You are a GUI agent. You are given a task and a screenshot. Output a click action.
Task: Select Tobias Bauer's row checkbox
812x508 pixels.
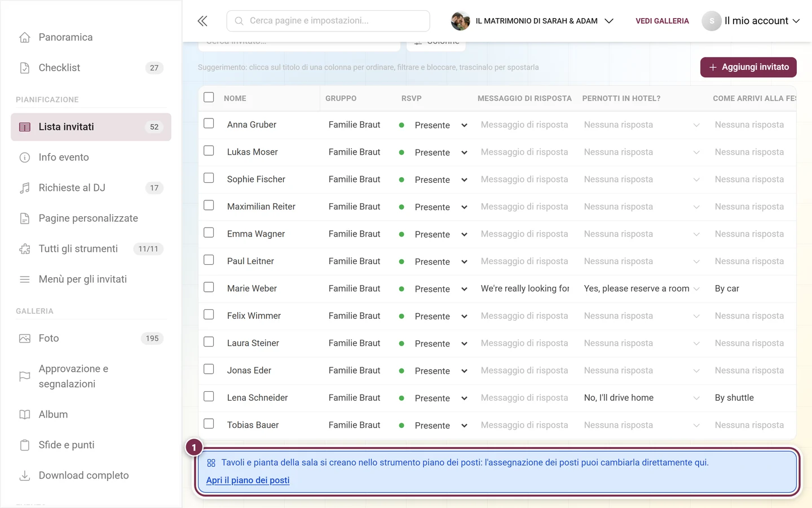(x=209, y=423)
